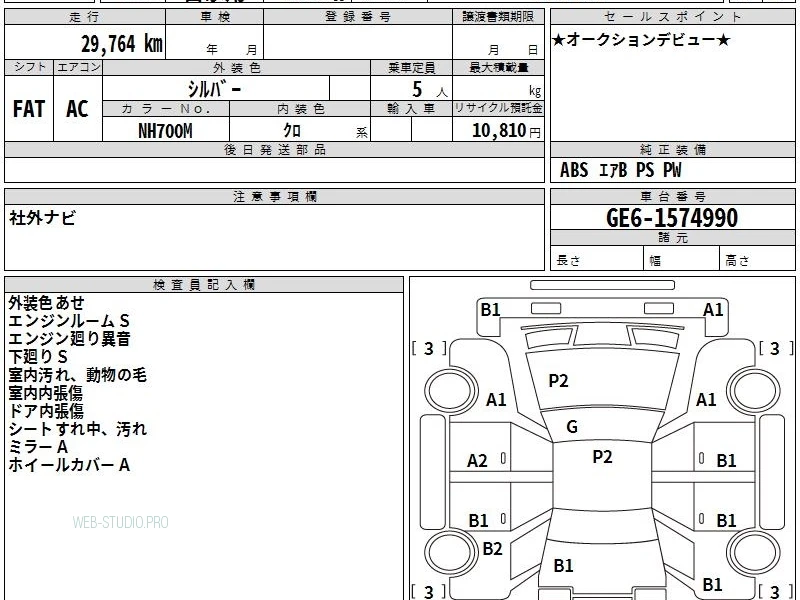The width and height of the screenshot is (800, 600).
Task: Select the FAT shift value
Action: pyautogui.click(x=29, y=109)
